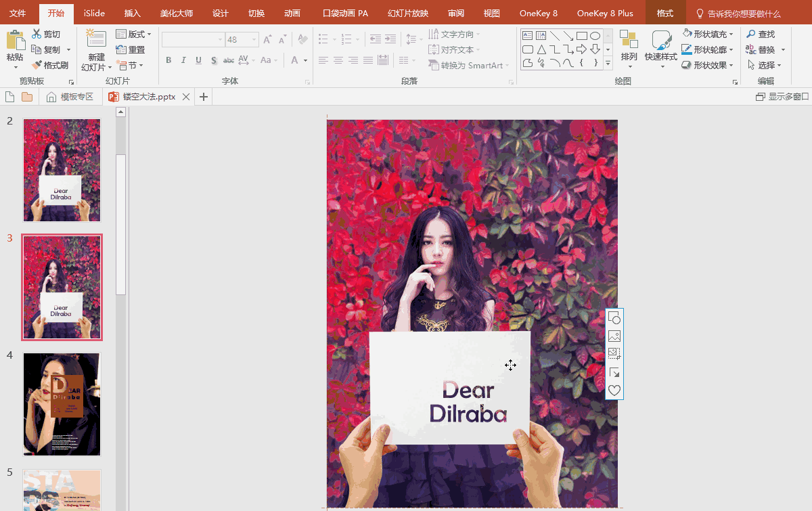Open the font size dropdown showing 48
This screenshot has width=812, height=511.
click(254, 40)
